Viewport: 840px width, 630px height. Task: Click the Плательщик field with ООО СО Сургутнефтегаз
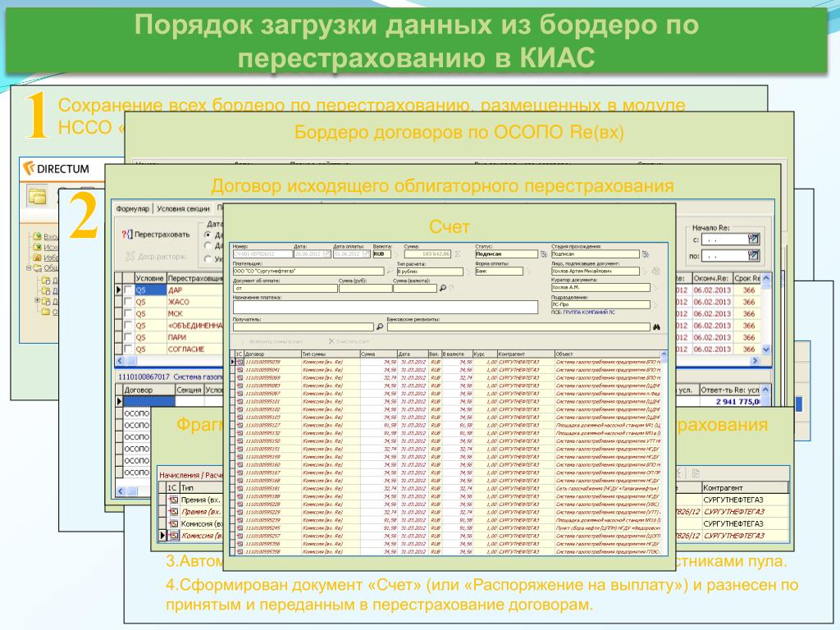click(308, 272)
